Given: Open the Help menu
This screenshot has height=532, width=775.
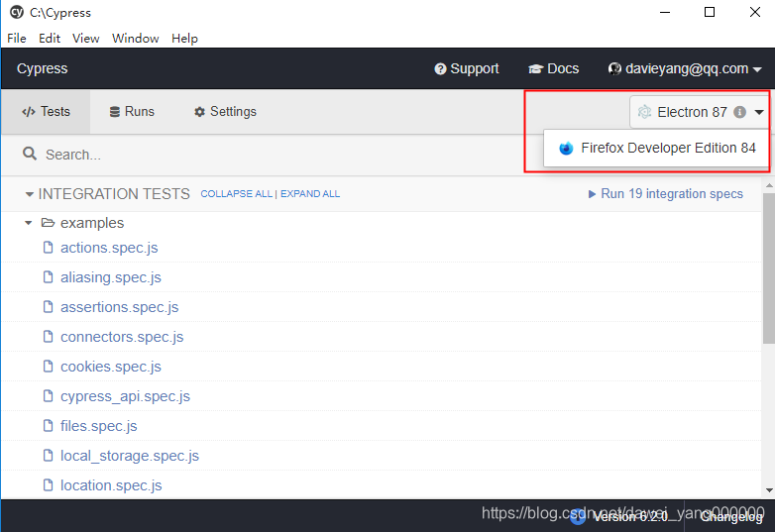Looking at the screenshot, I should click(185, 39).
